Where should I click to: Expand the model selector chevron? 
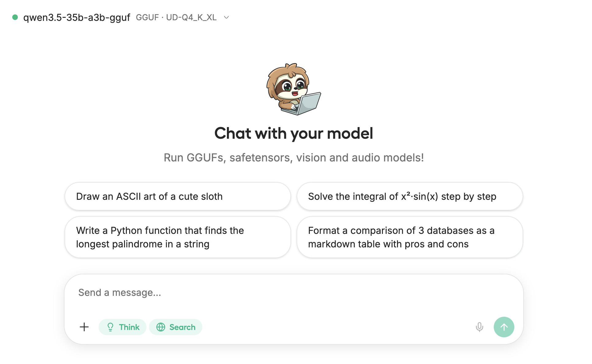coord(227,17)
